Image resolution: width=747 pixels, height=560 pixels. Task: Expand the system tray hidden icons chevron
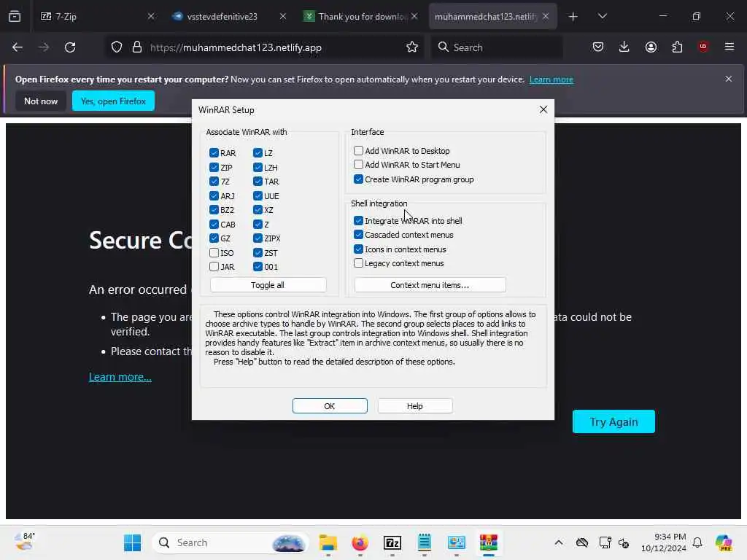(559, 542)
